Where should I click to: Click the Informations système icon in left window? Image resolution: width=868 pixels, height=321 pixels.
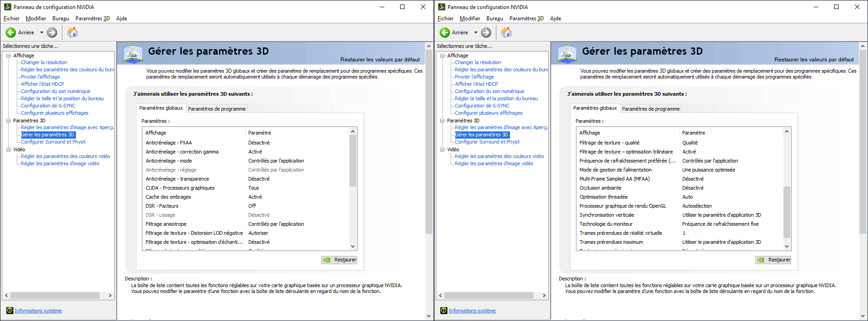pyautogui.click(x=9, y=311)
